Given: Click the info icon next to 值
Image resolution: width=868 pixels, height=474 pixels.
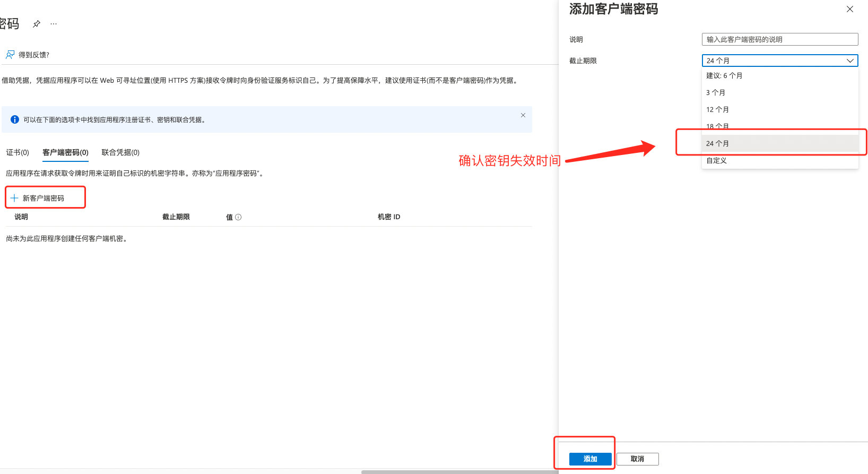Looking at the screenshot, I should click(238, 217).
